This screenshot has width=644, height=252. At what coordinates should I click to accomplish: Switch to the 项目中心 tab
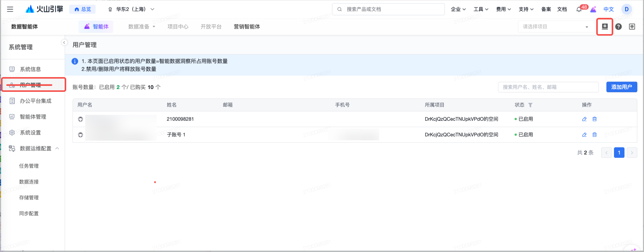click(178, 27)
